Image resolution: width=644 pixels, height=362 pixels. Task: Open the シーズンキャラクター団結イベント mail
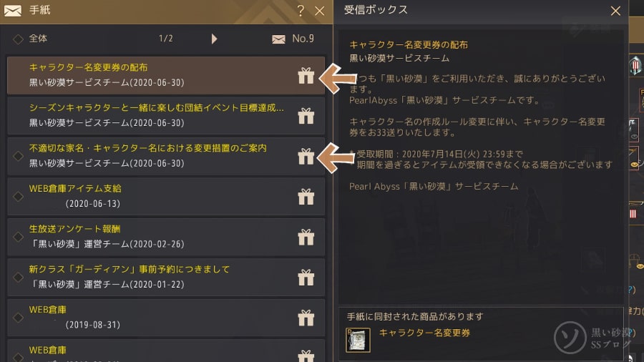[166, 116]
